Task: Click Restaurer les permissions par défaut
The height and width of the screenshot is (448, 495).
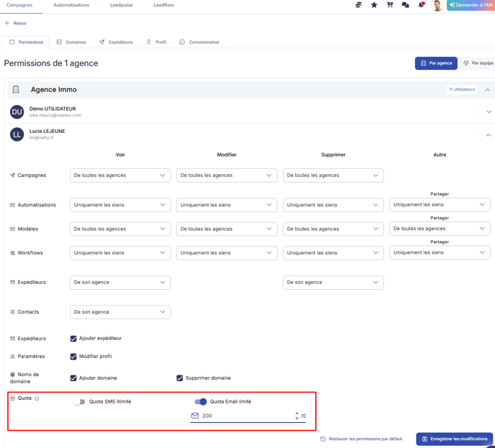Action: [x=361, y=439]
